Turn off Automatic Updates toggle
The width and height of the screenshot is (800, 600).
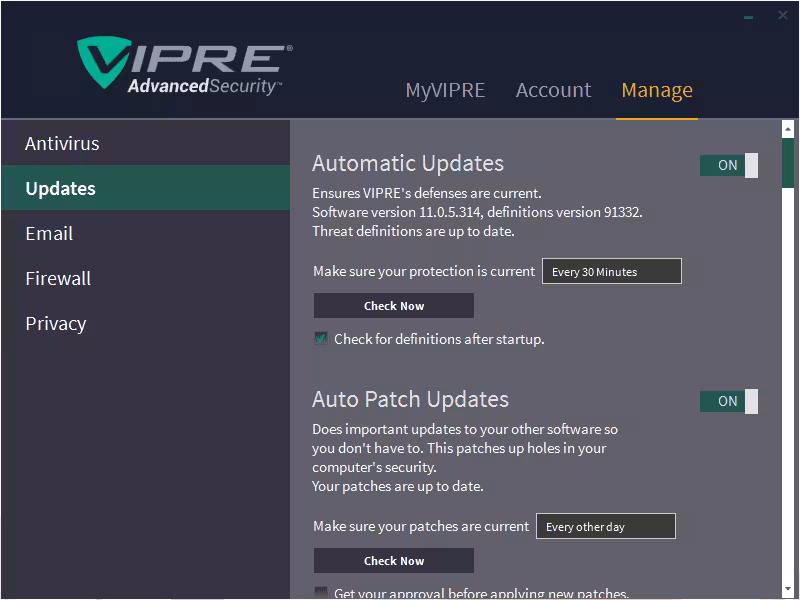(x=729, y=165)
